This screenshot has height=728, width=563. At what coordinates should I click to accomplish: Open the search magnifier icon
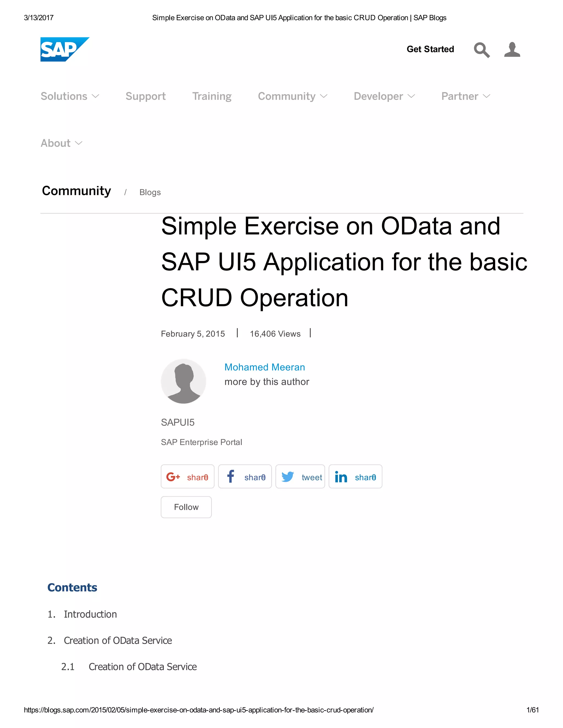[482, 50]
